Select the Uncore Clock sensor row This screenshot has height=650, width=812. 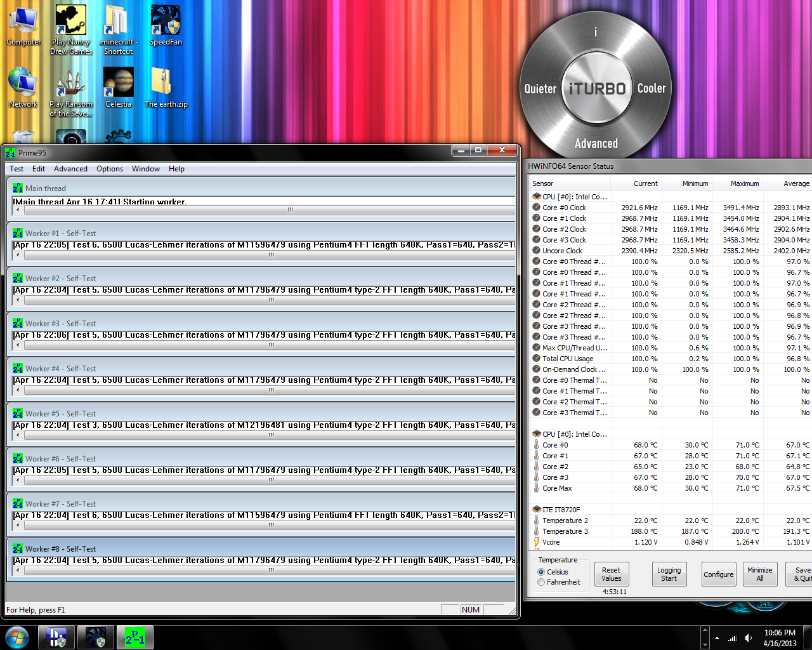point(671,251)
